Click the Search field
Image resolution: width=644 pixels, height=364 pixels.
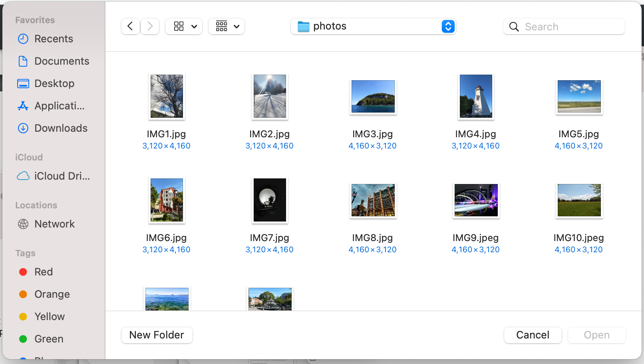click(x=564, y=26)
